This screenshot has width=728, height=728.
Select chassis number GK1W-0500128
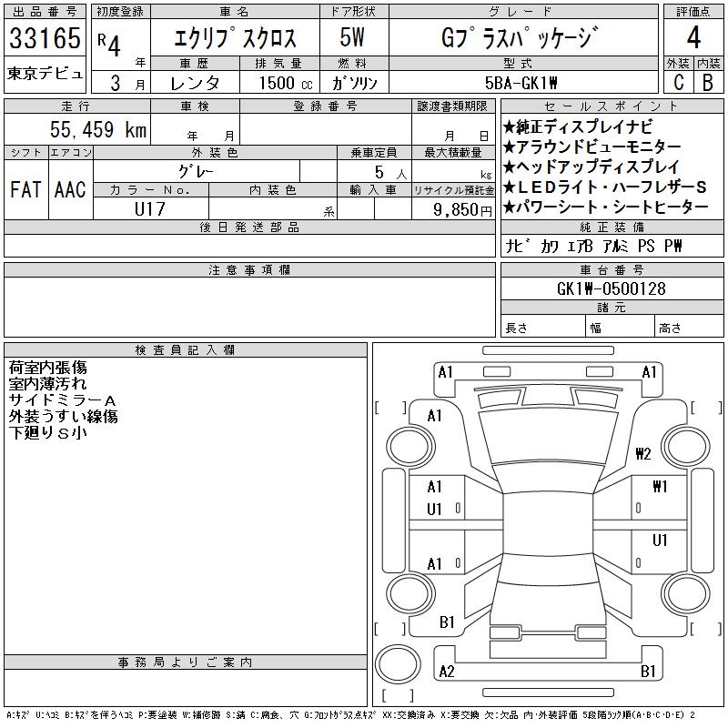611,288
